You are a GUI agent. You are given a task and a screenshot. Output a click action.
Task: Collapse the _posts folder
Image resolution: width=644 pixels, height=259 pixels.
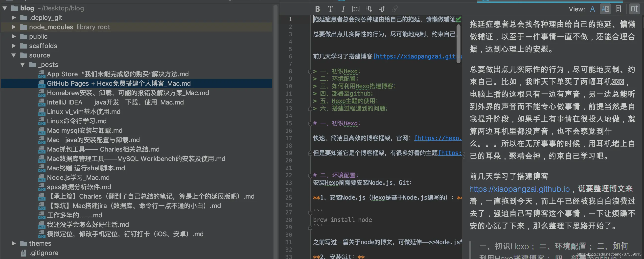point(23,65)
